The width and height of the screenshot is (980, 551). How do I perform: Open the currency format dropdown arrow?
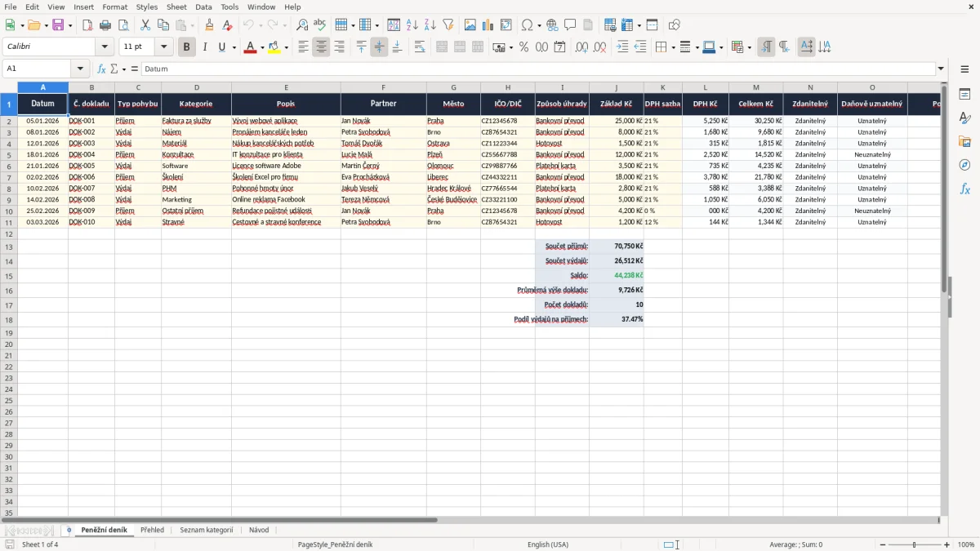click(510, 47)
